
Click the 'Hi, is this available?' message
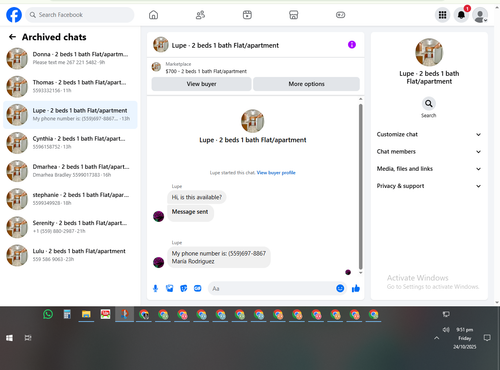197,197
